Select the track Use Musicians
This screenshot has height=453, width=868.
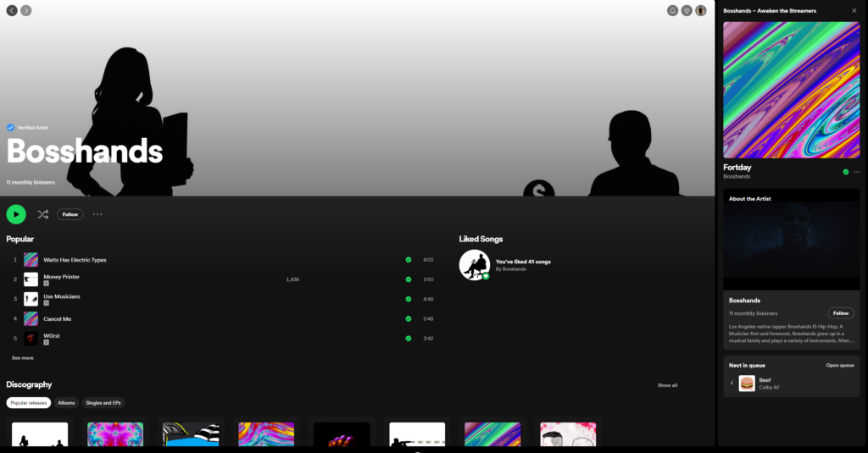61,296
